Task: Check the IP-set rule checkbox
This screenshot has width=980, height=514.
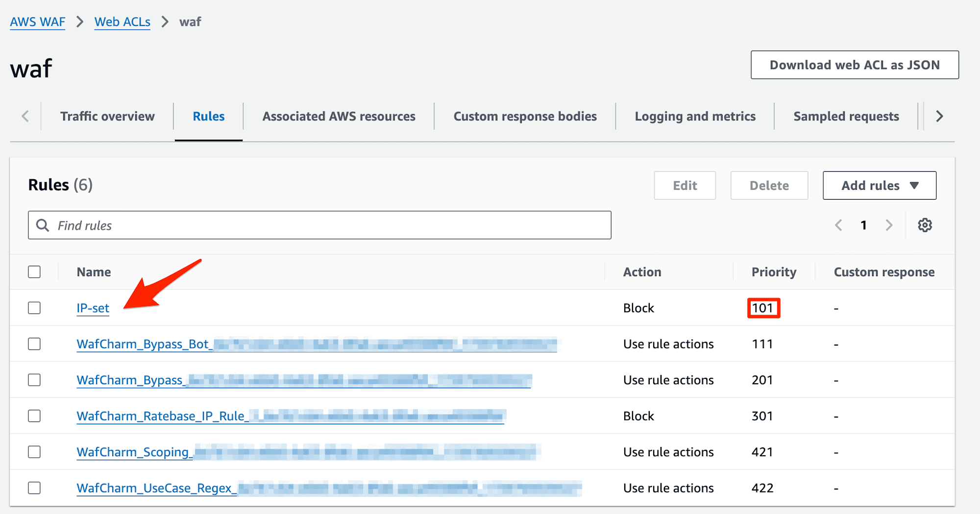Action: (x=34, y=308)
